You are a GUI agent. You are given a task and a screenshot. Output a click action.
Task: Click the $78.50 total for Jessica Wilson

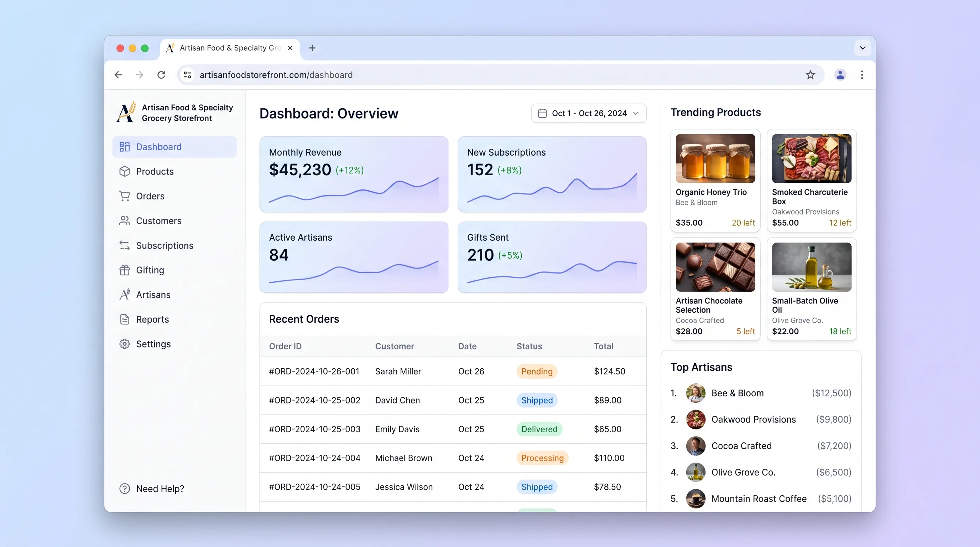607,487
